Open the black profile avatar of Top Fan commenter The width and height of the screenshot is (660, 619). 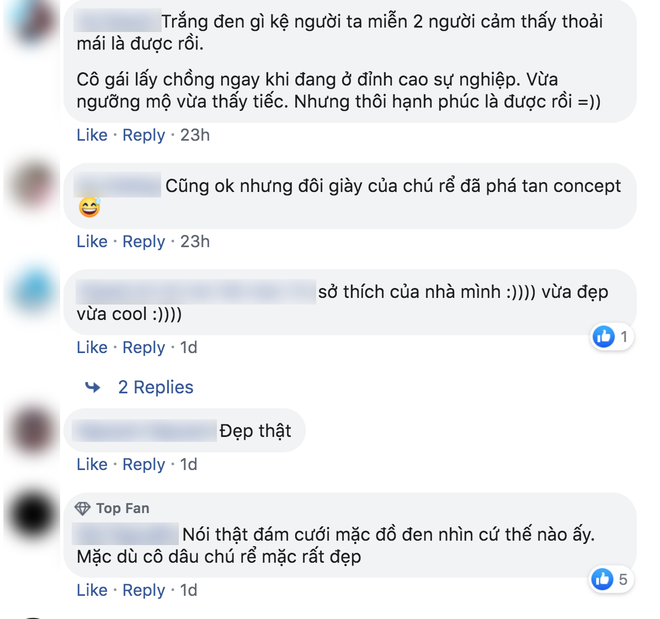coord(33,514)
